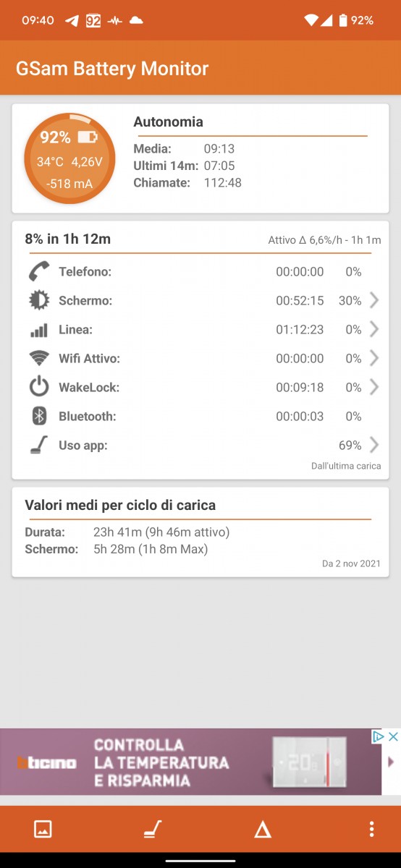The width and height of the screenshot is (401, 868).
Task: Select the Telefono usage row
Action: coord(200,272)
